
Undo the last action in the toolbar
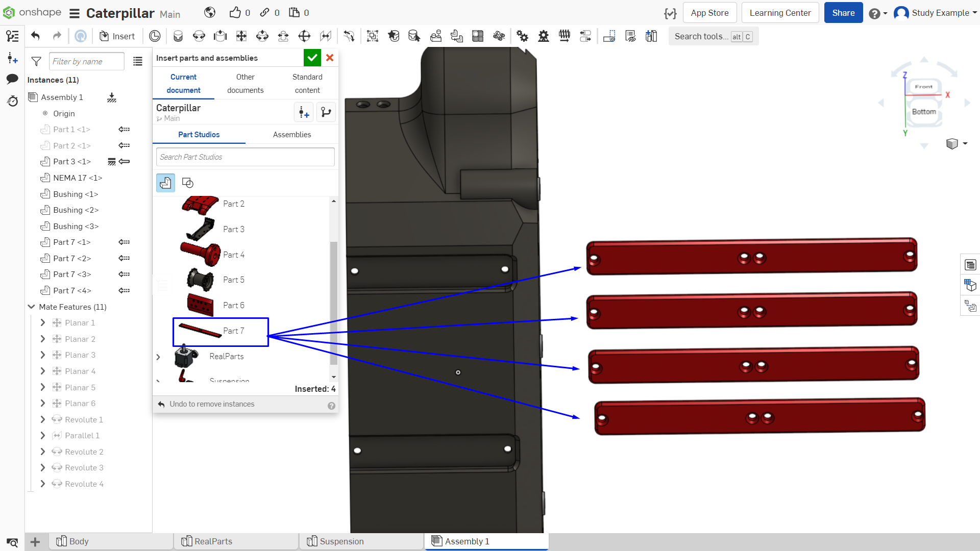point(35,36)
